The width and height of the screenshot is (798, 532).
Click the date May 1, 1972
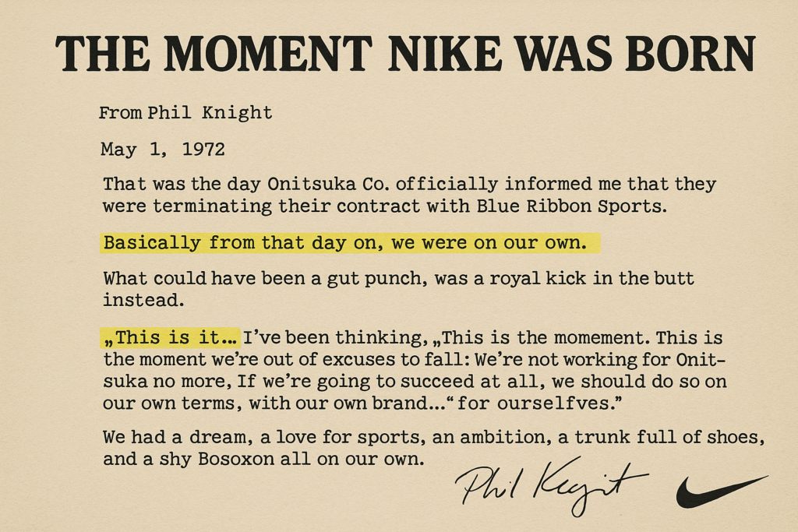[162, 150]
